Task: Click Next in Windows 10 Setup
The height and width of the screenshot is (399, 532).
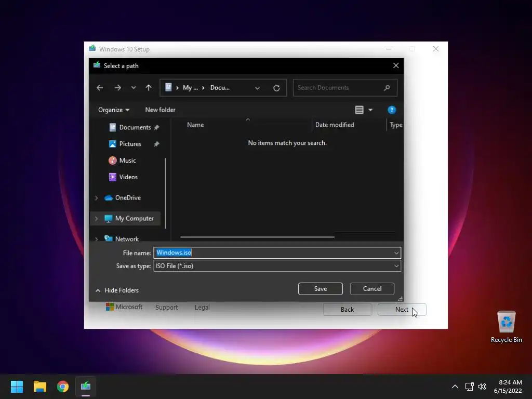Action: click(402, 310)
